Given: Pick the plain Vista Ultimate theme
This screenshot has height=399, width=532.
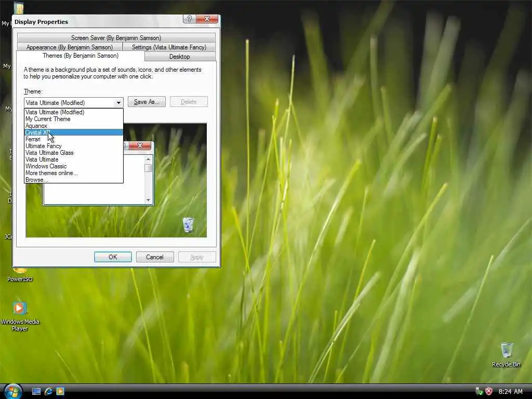Looking at the screenshot, I should 74,159.
